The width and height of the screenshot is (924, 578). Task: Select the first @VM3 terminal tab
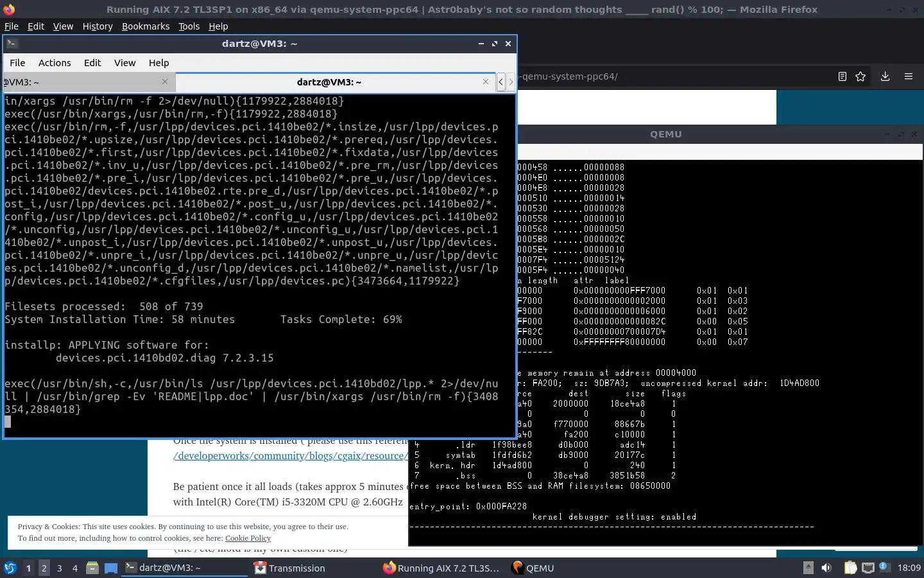coord(89,82)
